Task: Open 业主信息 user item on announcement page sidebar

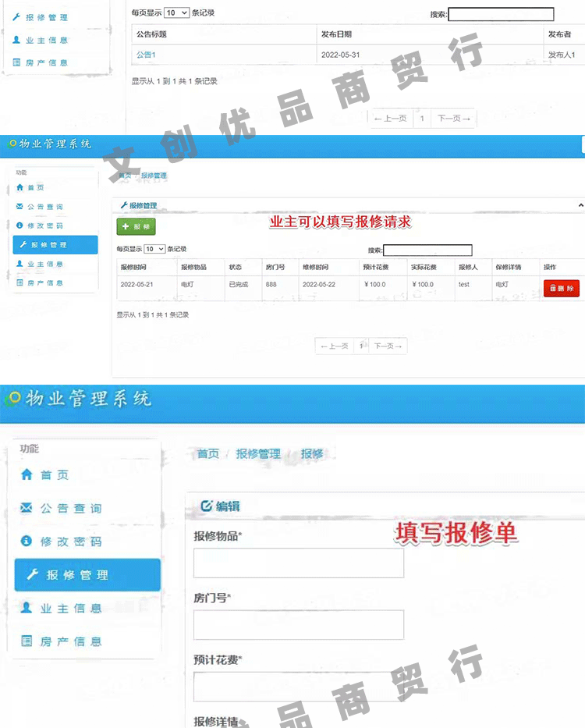Action: pyautogui.click(x=41, y=40)
